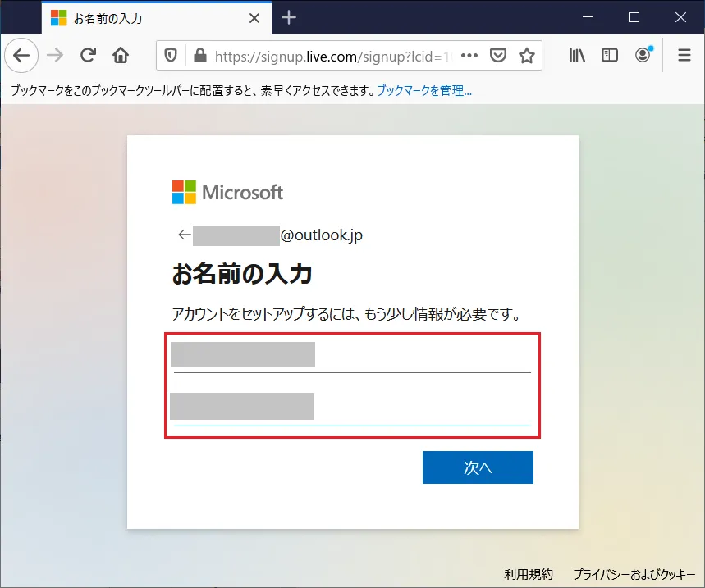Open the Firefox home page
Screen dimensions: 705x588
[x=121, y=55]
